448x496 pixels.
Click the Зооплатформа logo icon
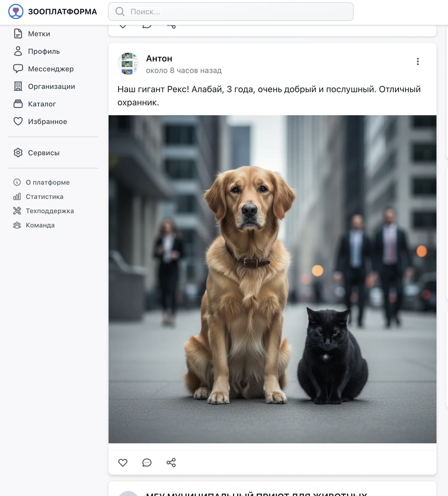tap(16, 12)
